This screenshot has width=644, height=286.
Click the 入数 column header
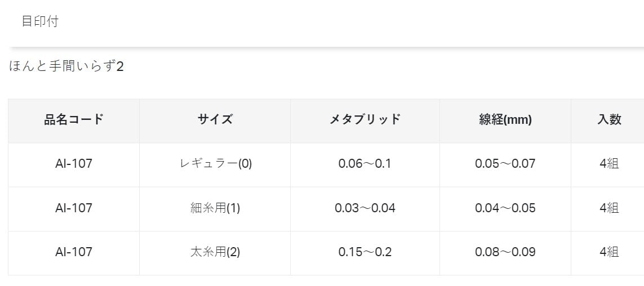tap(609, 119)
